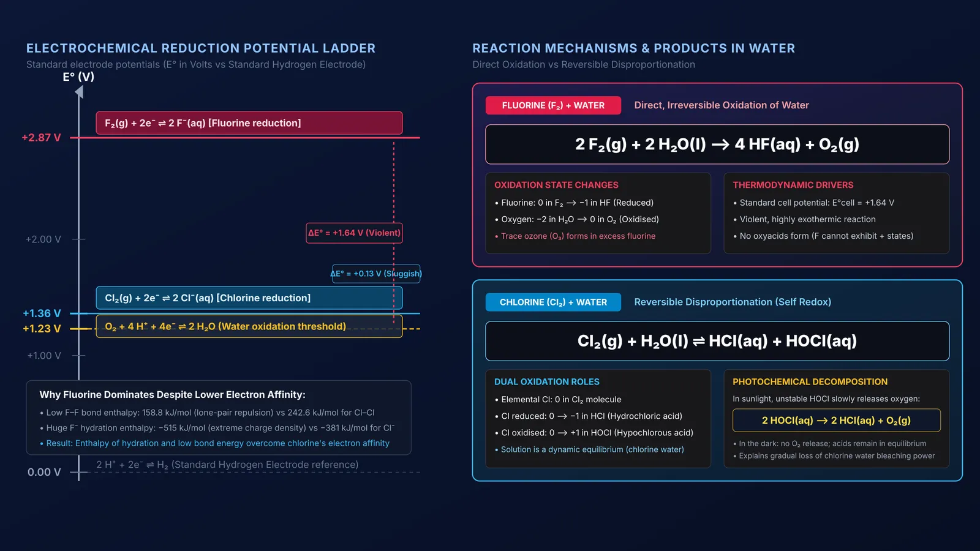Click the +1.00 V axis tick label

tap(44, 356)
